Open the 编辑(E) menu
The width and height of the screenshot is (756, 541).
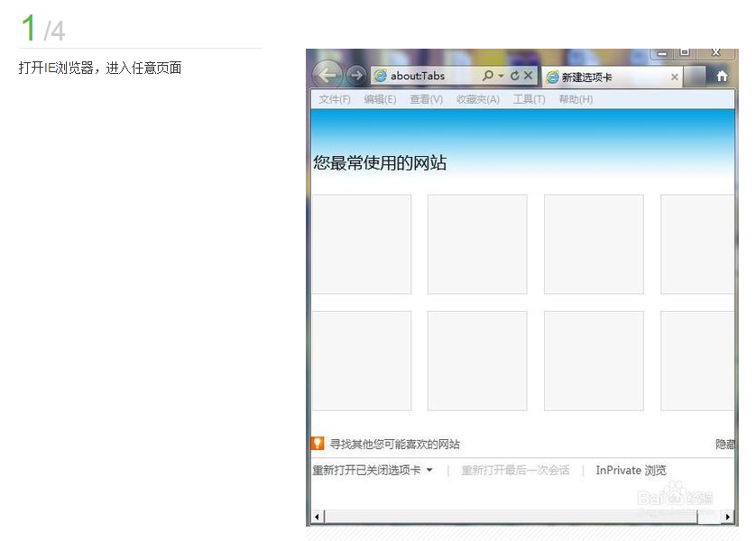(380, 99)
